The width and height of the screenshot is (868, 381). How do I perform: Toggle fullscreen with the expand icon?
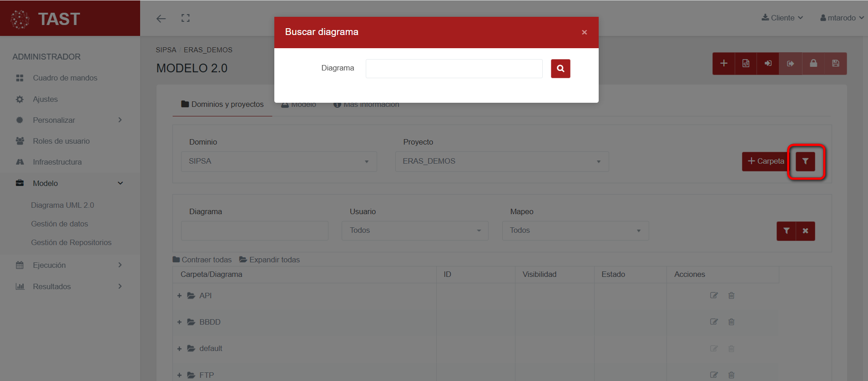(185, 18)
